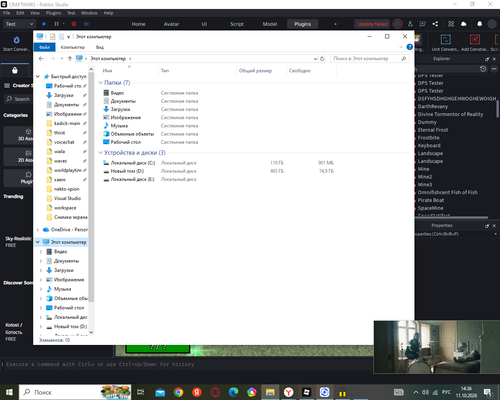500x400 pixels.
Task: Click the red Stop test button
Action: (x=74, y=24)
